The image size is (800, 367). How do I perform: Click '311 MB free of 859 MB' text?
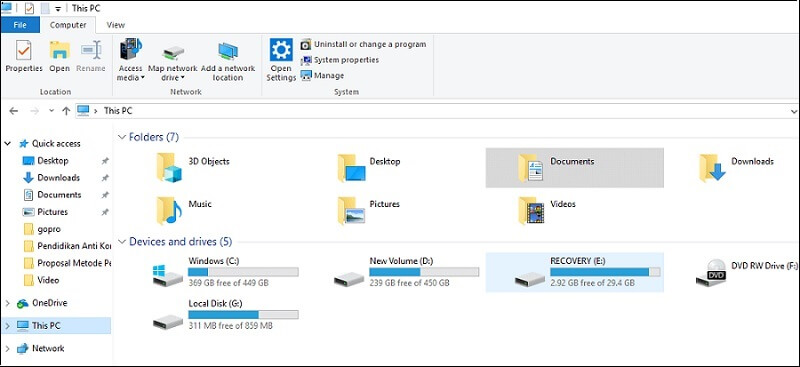tap(231, 325)
